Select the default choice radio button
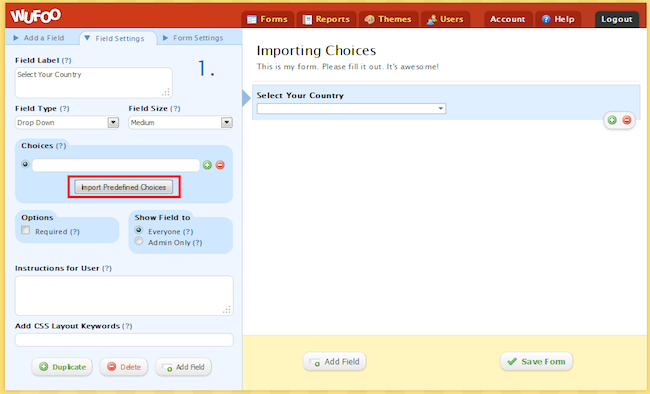650x394 pixels. [25, 164]
